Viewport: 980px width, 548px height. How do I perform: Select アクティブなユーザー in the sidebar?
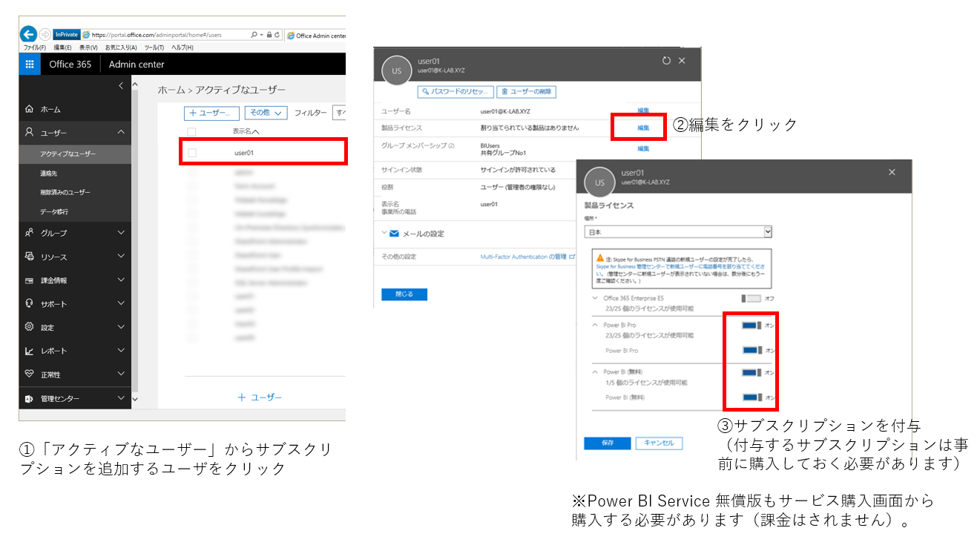point(76,154)
